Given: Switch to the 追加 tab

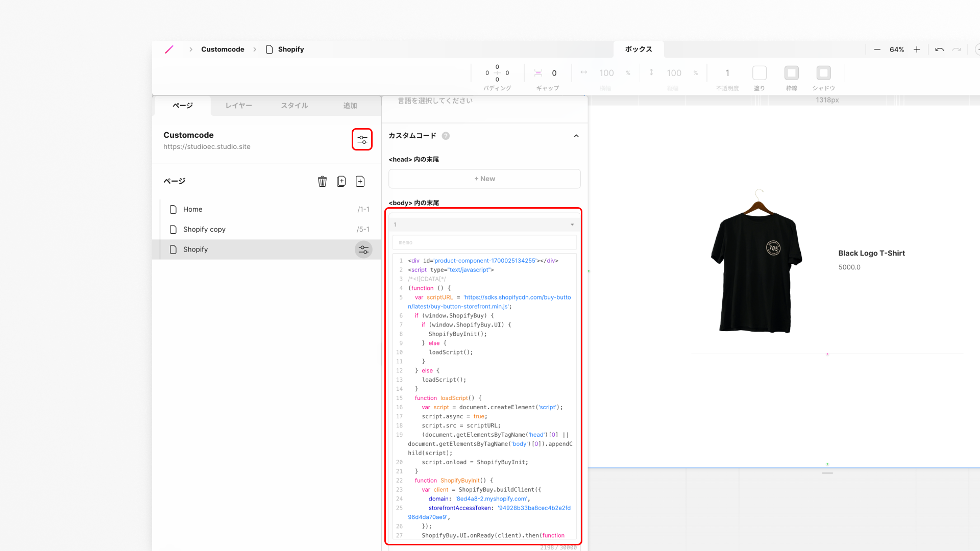Looking at the screenshot, I should pos(350,106).
